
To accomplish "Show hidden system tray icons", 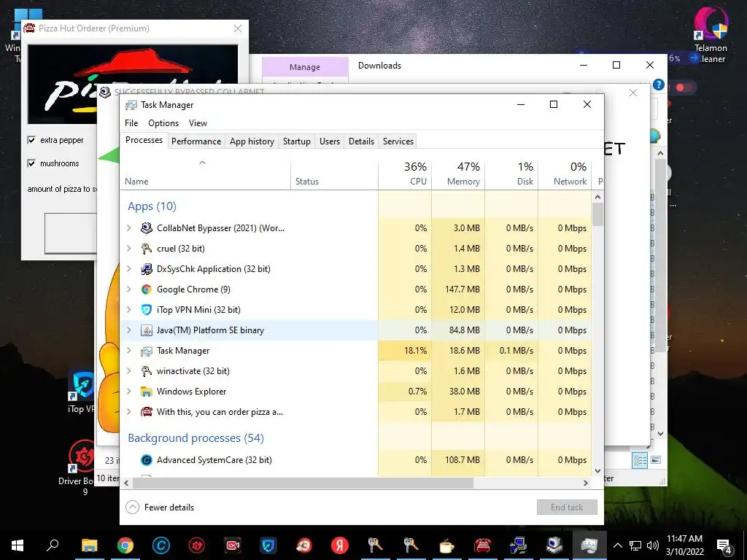I will click(617, 545).
